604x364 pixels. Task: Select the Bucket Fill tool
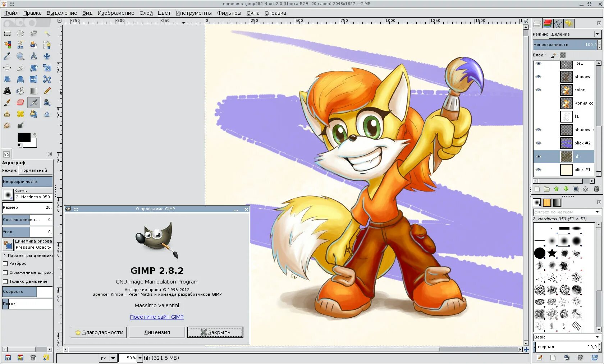click(x=20, y=91)
